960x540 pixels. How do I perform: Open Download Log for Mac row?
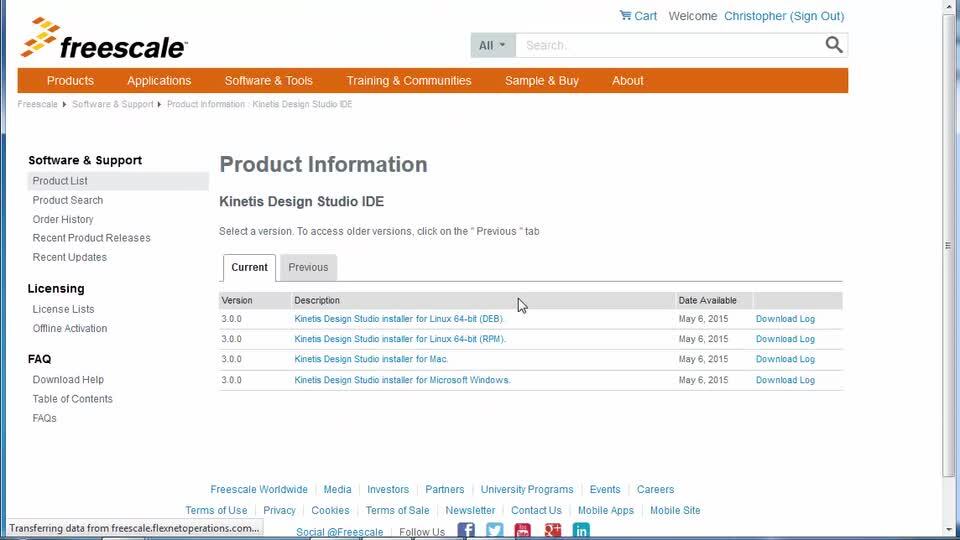click(x=786, y=359)
